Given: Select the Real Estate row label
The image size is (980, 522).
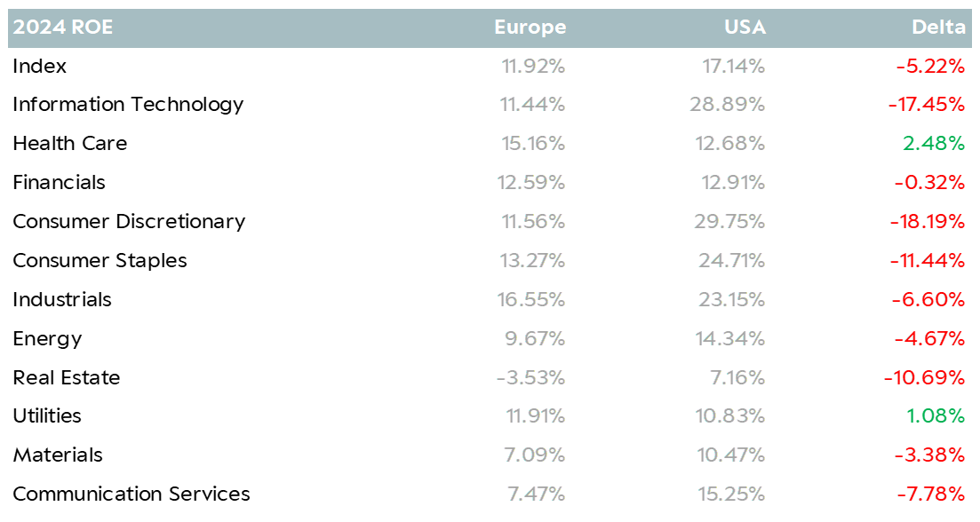Looking at the screenshot, I should tap(67, 378).
